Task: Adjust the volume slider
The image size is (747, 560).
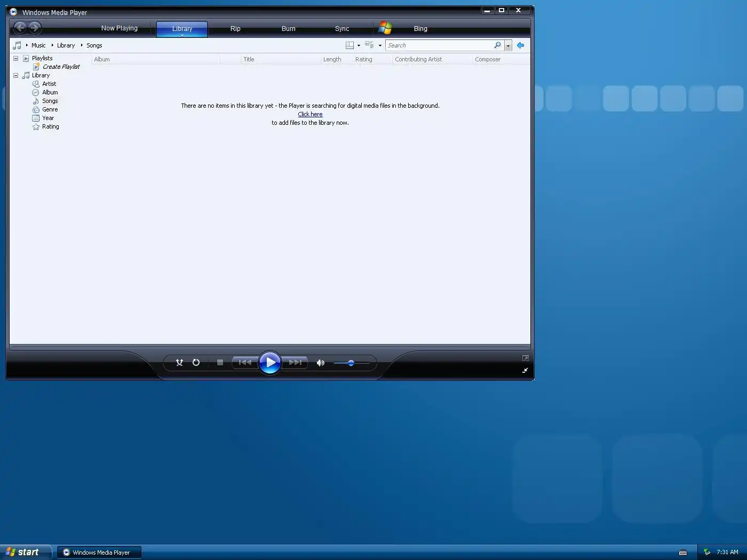Action: 351,363
